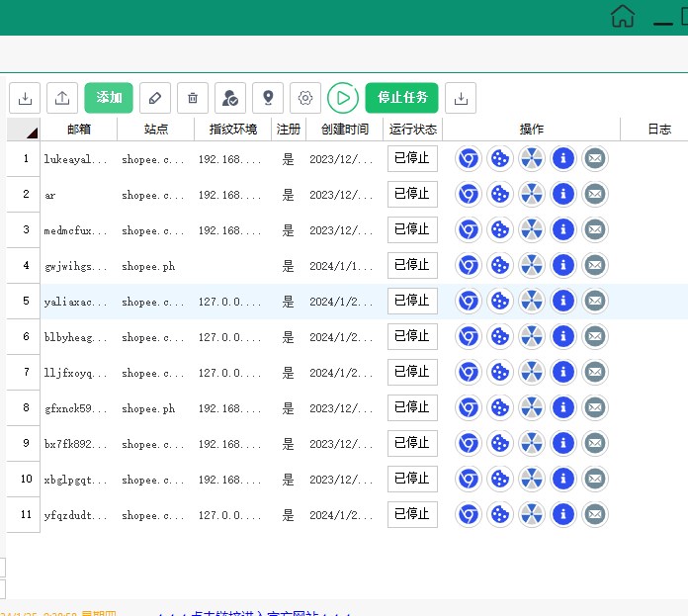Open Chrome browser icon for row 2 ar
This screenshot has width=688, height=616.
coord(469,194)
